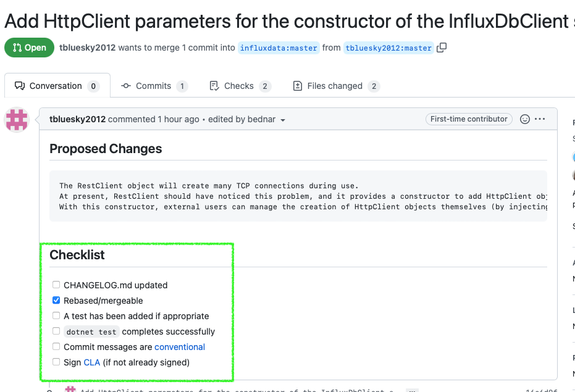Open the comment's kebab options menu
The image size is (575, 392).
coord(539,119)
